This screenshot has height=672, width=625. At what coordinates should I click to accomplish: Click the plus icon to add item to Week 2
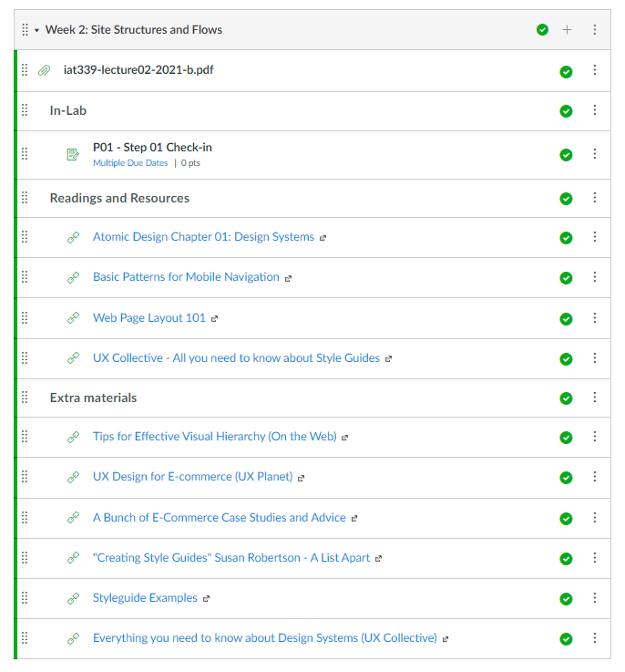point(567,30)
